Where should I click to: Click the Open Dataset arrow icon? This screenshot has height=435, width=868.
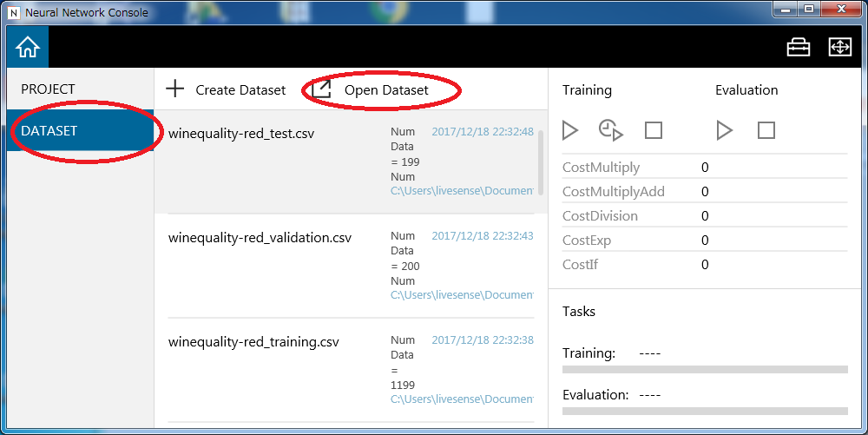tap(321, 89)
